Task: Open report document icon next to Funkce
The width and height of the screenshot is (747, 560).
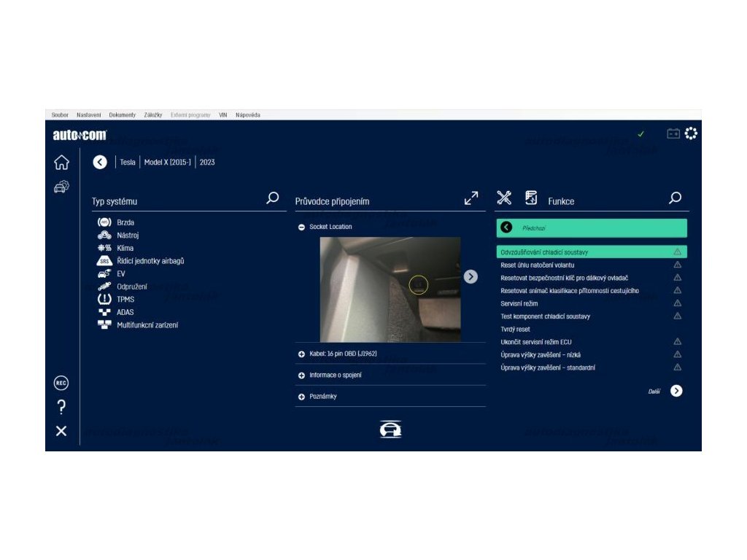Action: click(x=531, y=198)
